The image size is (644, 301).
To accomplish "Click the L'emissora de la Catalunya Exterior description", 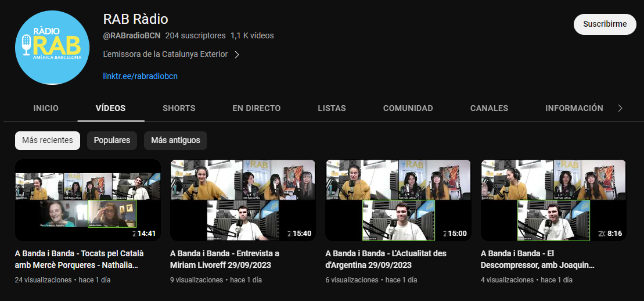I will (165, 55).
